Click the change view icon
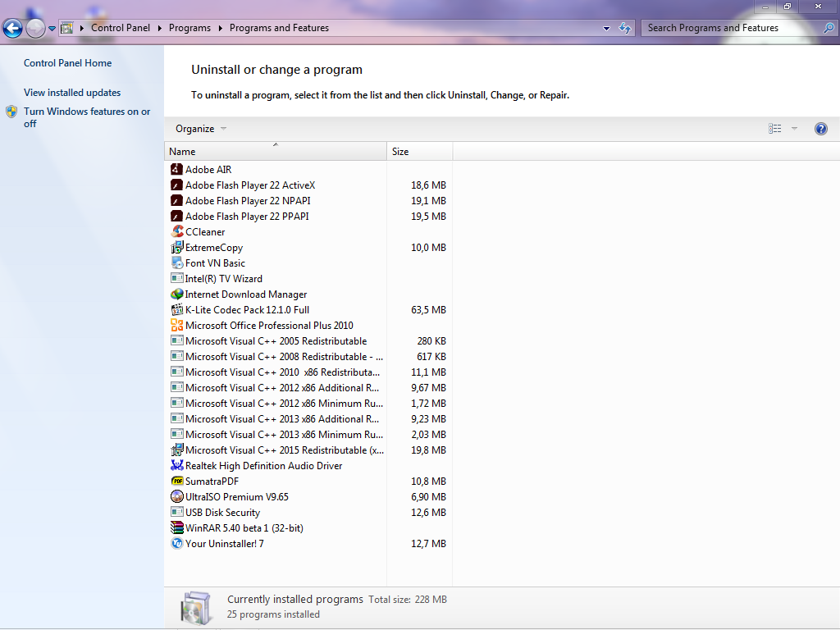Screen dimensions: 840x630 774,129
